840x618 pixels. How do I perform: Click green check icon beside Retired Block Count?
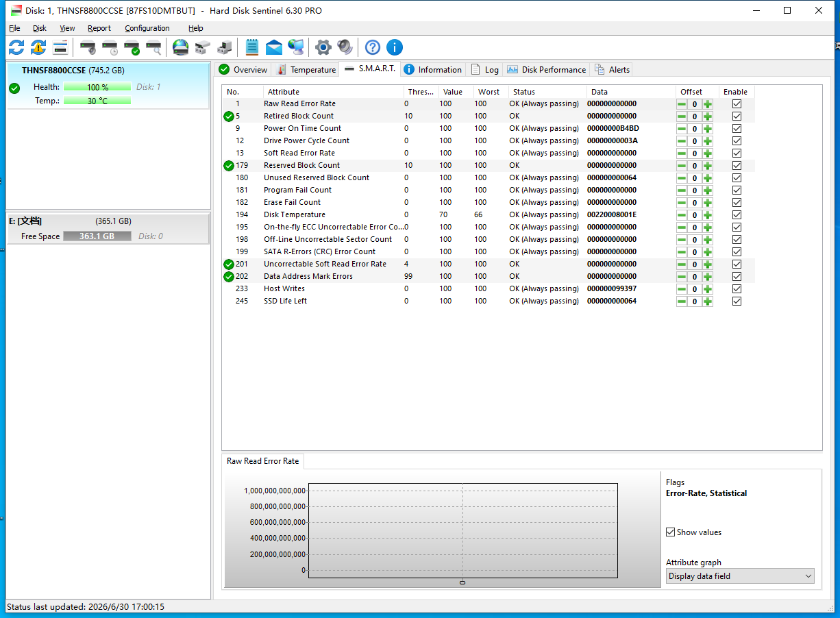pyautogui.click(x=229, y=116)
